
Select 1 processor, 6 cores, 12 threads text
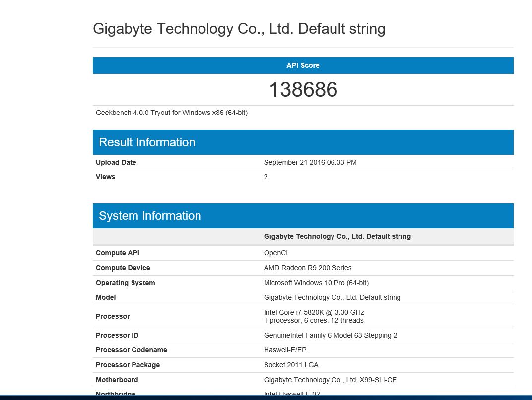coord(314,320)
